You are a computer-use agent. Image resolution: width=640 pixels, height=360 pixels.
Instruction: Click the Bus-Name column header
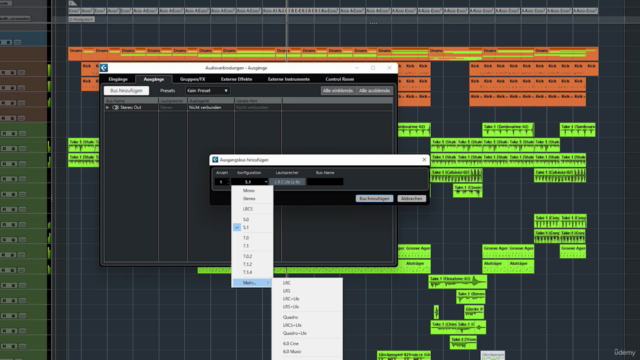[131, 100]
